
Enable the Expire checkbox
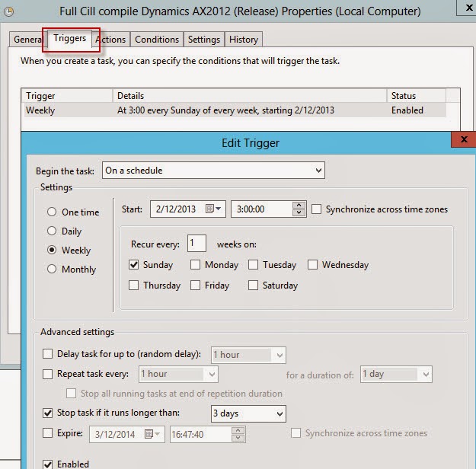[x=48, y=433]
